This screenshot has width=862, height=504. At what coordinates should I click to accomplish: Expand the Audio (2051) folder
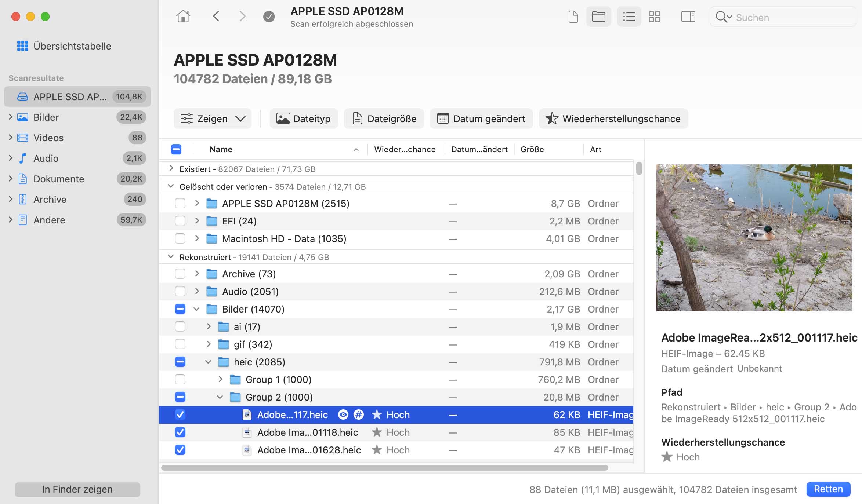[x=197, y=291]
